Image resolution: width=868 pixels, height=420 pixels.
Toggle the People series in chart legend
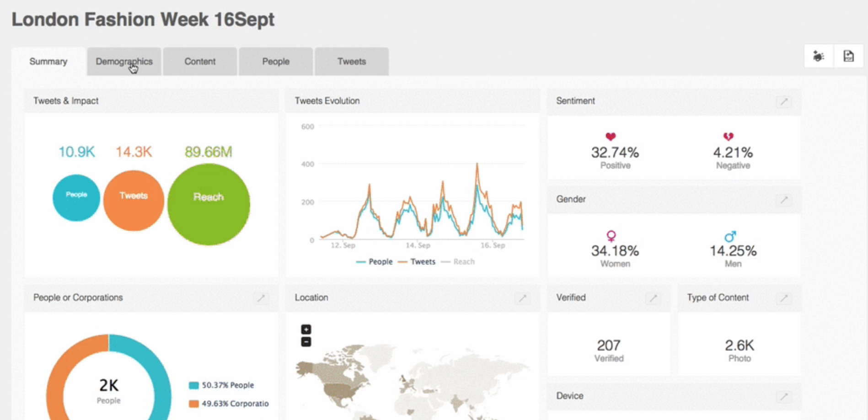374,262
